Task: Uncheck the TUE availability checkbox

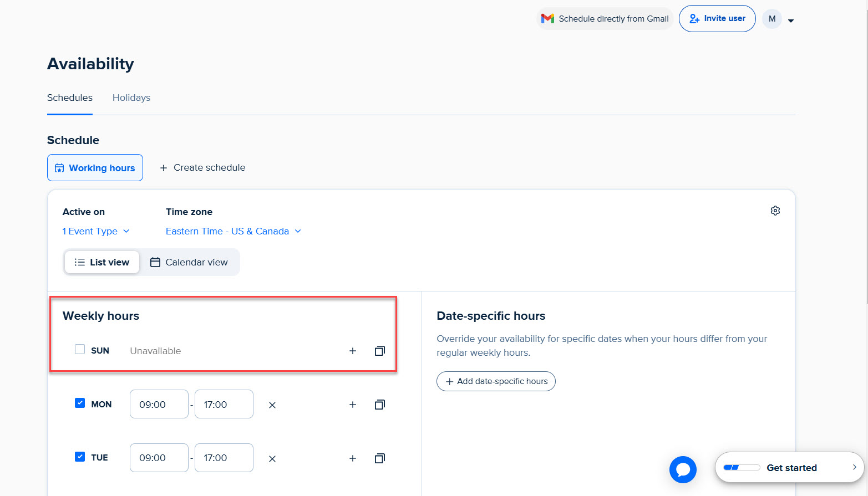Action: (80, 457)
